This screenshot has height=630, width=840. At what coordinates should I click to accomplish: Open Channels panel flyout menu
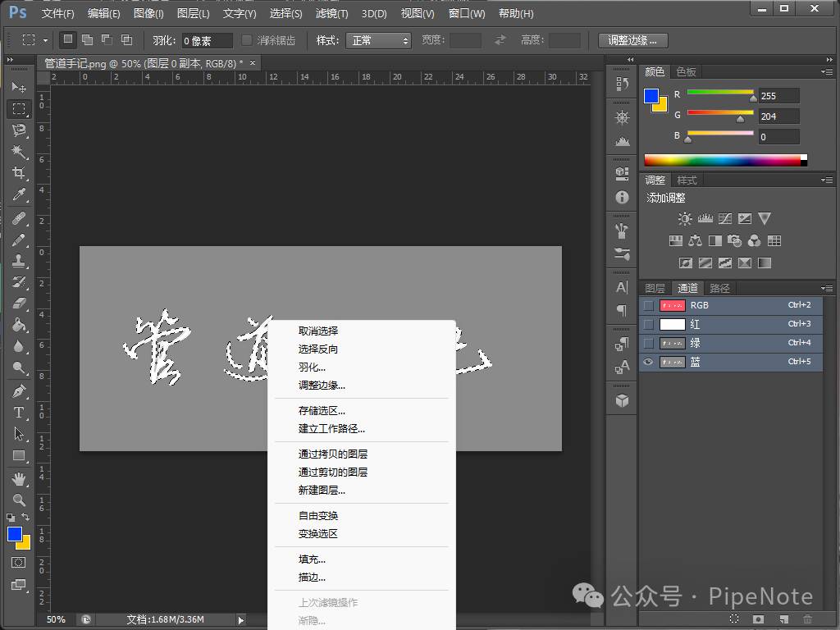[827, 288]
